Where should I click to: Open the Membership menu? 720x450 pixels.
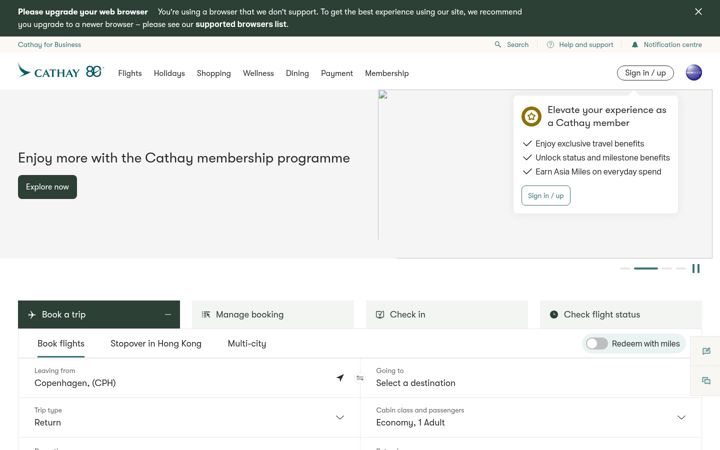tap(387, 73)
